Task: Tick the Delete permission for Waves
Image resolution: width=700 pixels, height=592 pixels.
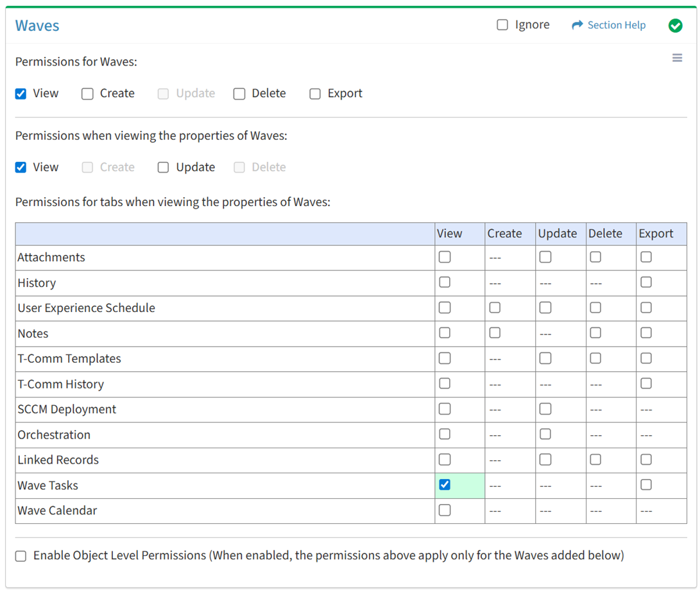Action: point(239,94)
